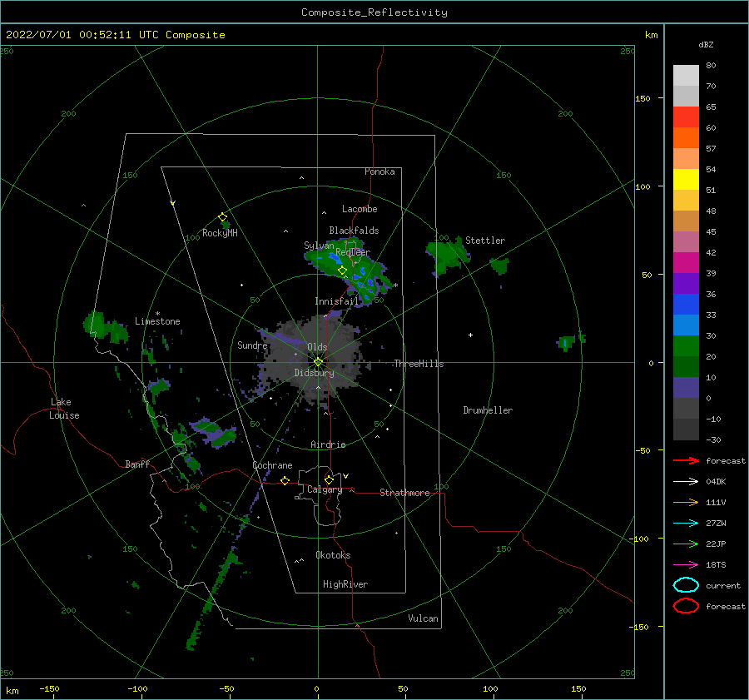Click the Ponoka city label
Viewport: 749px width, 700px height.
(379, 171)
